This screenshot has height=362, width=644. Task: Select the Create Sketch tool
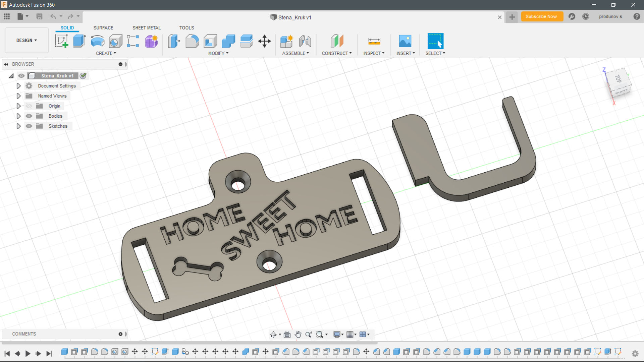pyautogui.click(x=61, y=41)
